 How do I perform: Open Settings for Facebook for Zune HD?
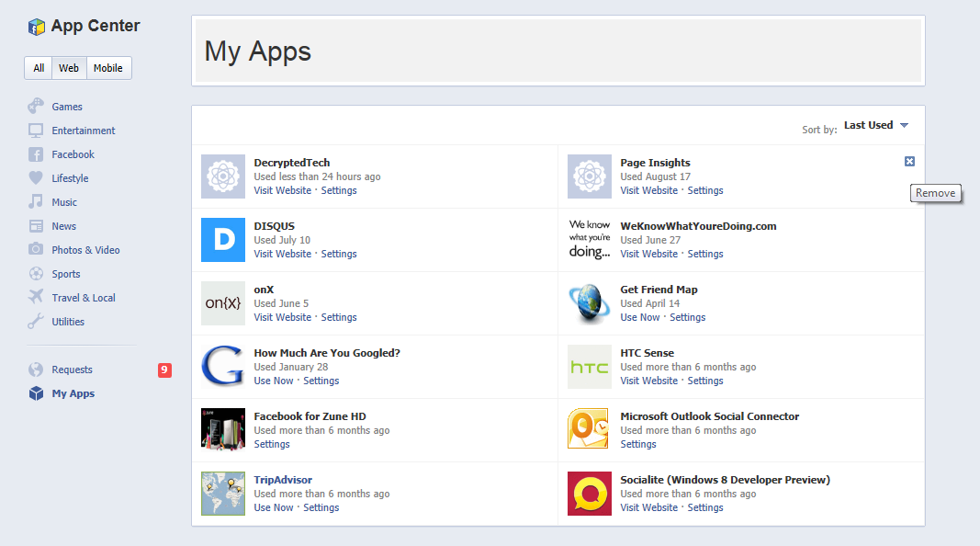(x=272, y=444)
